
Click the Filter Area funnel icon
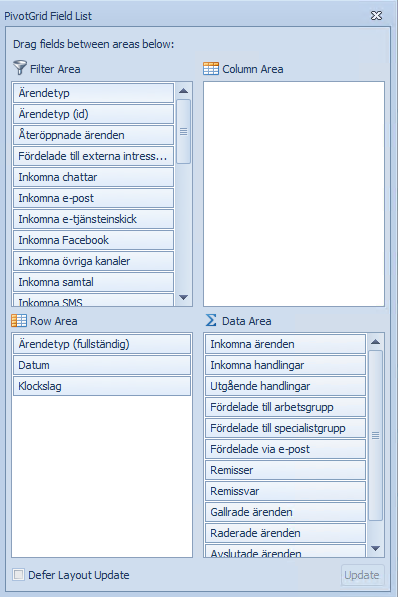pyautogui.click(x=20, y=67)
